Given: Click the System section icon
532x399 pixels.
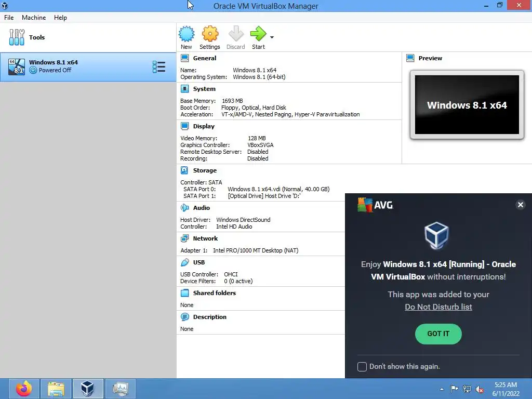Looking at the screenshot, I should click(184, 89).
